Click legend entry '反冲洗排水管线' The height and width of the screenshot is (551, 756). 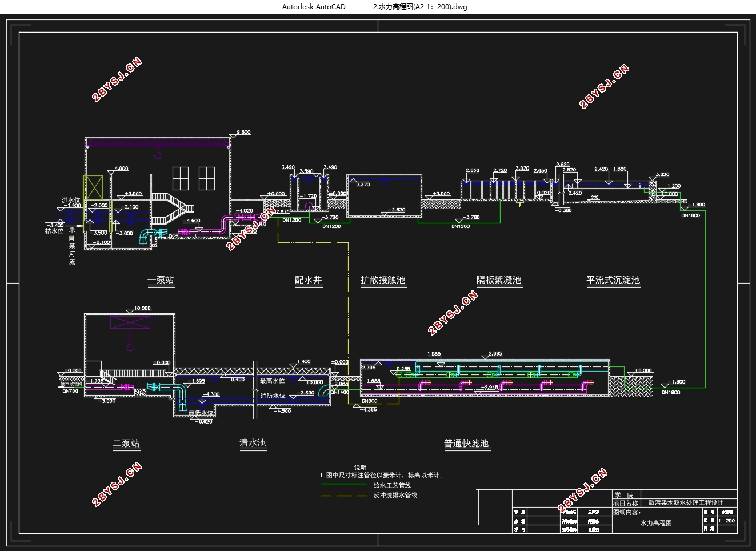pos(395,495)
